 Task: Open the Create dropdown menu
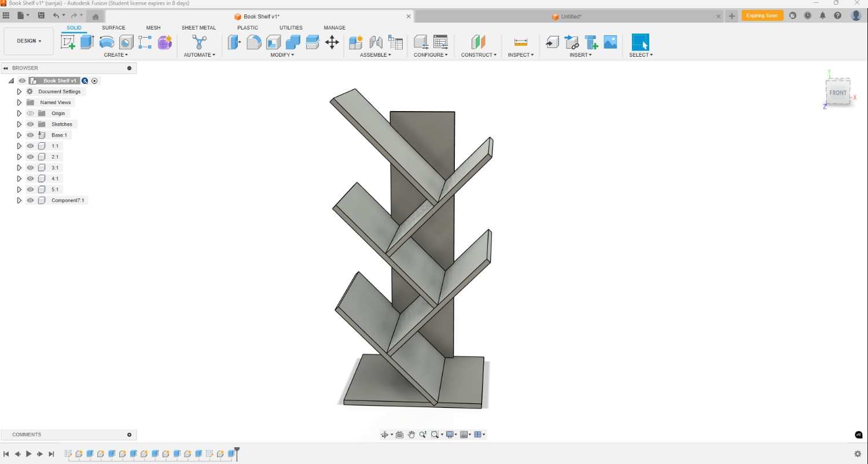[116, 55]
